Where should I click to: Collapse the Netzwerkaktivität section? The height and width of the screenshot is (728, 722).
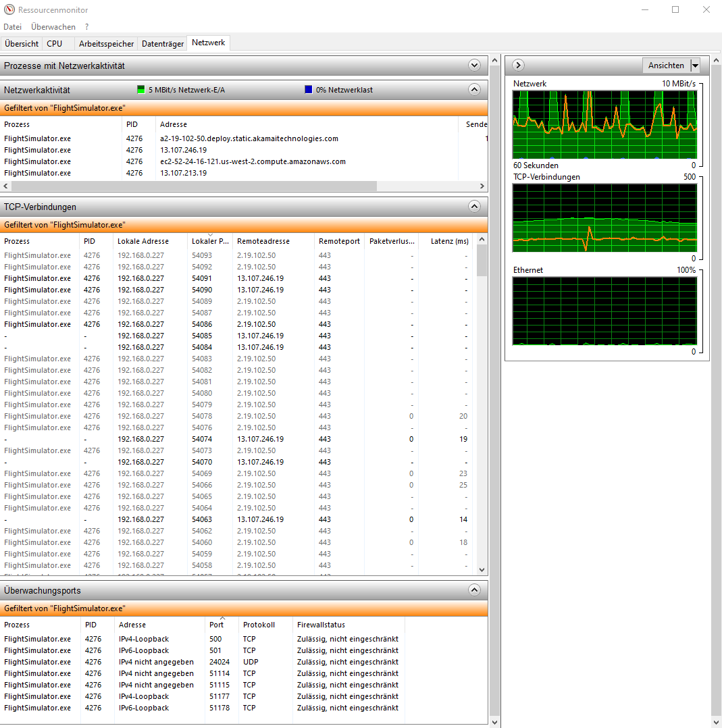point(474,89)
